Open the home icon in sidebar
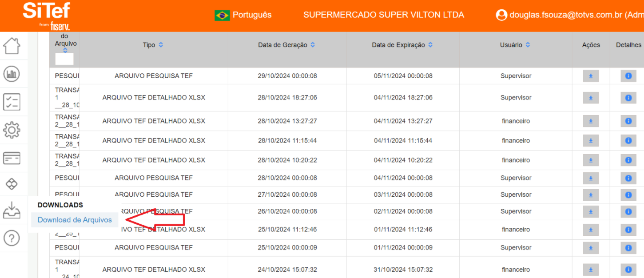 pyautogui.click(x=12, y=46)
